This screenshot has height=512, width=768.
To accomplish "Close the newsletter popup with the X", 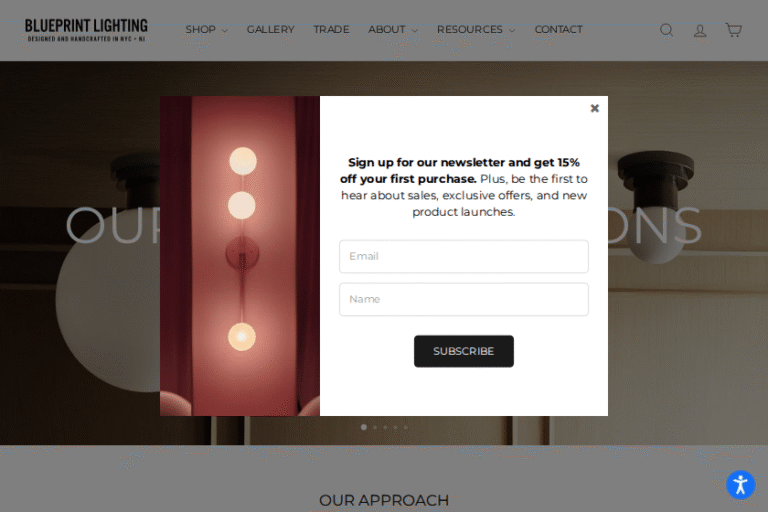I will 595,108.
